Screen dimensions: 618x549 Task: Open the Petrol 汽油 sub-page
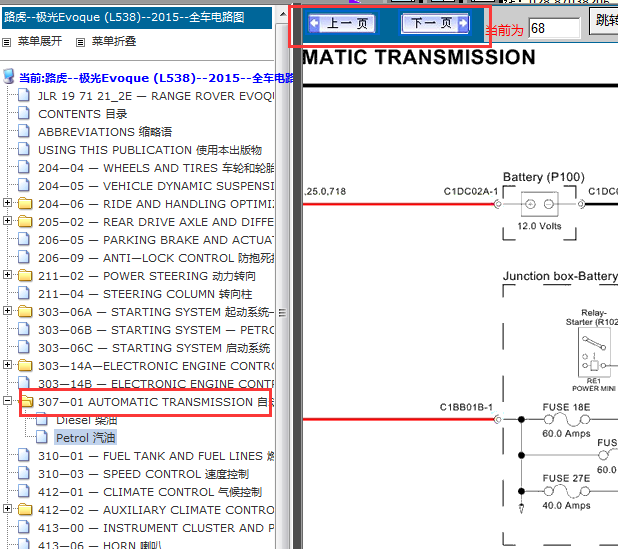86,438
